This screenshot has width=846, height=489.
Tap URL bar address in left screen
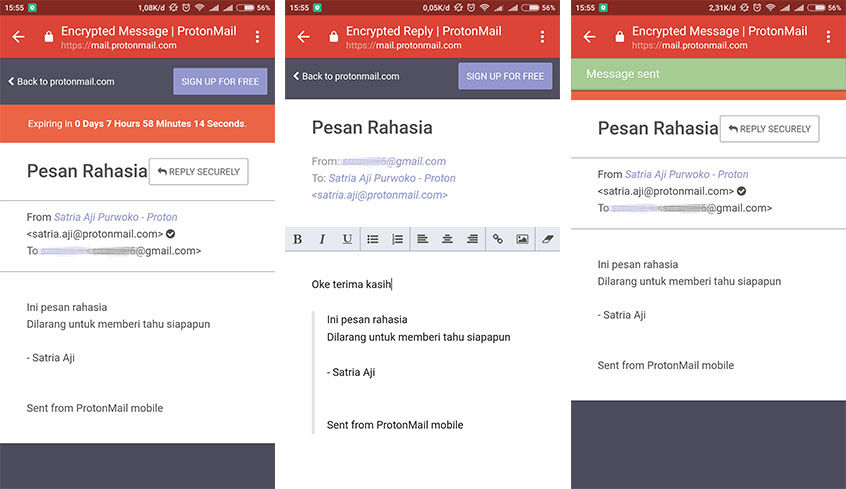pyautogui.click(x=119, y=45)
